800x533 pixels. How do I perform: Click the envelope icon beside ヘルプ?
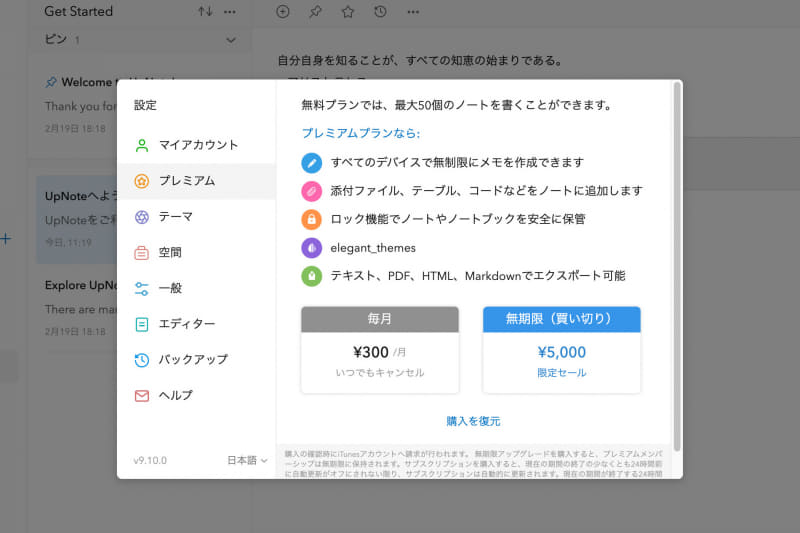pos(142,396)
